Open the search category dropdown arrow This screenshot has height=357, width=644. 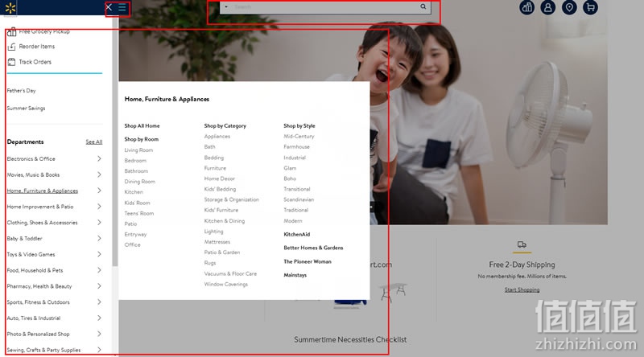click(226, 6)
